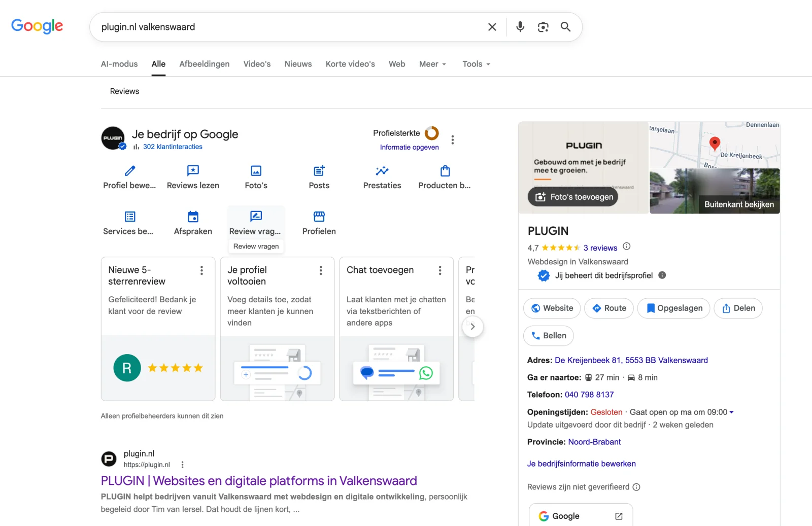
Task: Click the Bellen call button
Action: click(x=549, y=336)
